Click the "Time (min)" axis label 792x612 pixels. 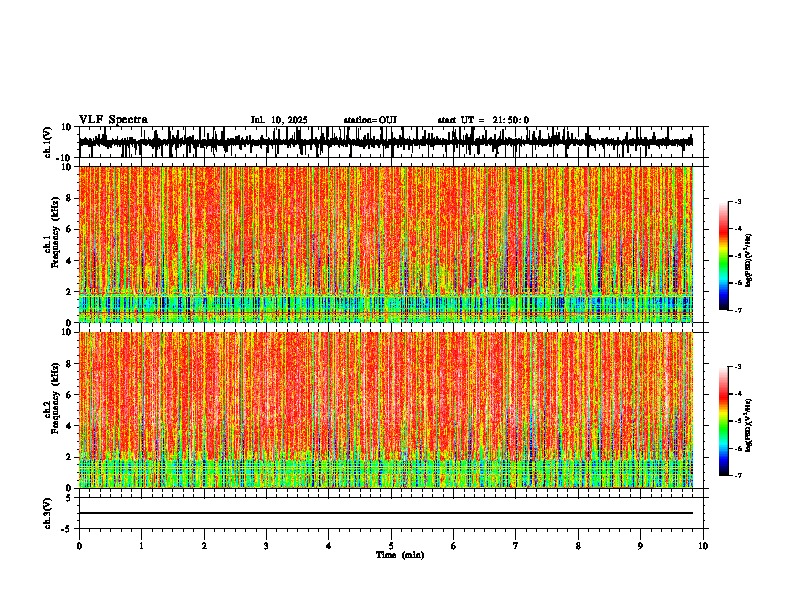(400, 555)
